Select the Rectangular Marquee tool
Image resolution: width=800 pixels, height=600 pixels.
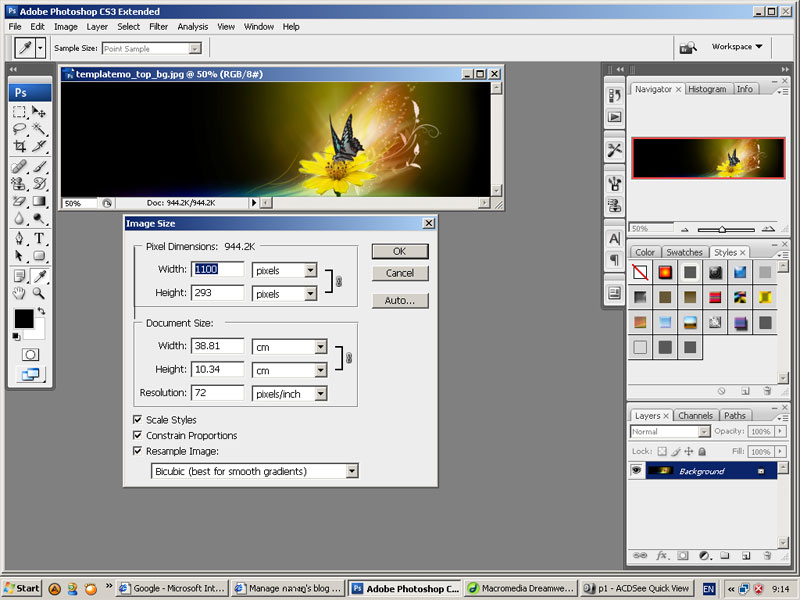[19, 112]
